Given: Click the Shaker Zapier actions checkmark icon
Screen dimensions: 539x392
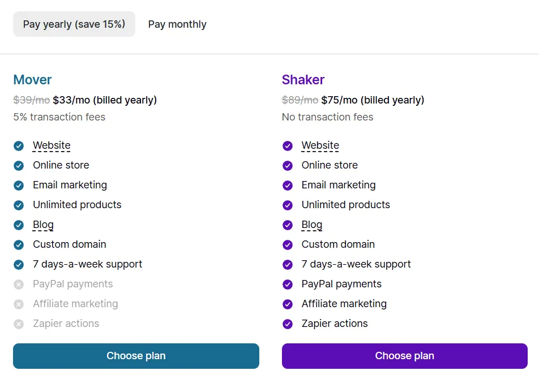Looking at the screenshot, I should (x=288, y=324).
